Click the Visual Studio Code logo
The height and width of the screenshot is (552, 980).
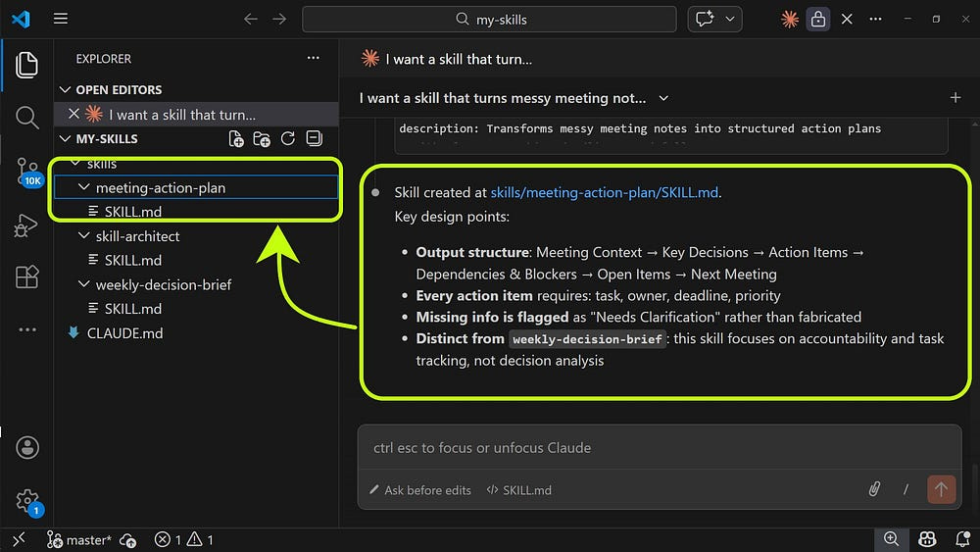coord(21,19)
